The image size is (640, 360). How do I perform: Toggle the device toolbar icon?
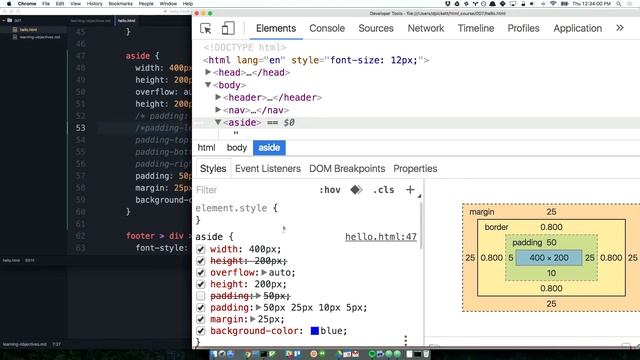click(228, 28)
